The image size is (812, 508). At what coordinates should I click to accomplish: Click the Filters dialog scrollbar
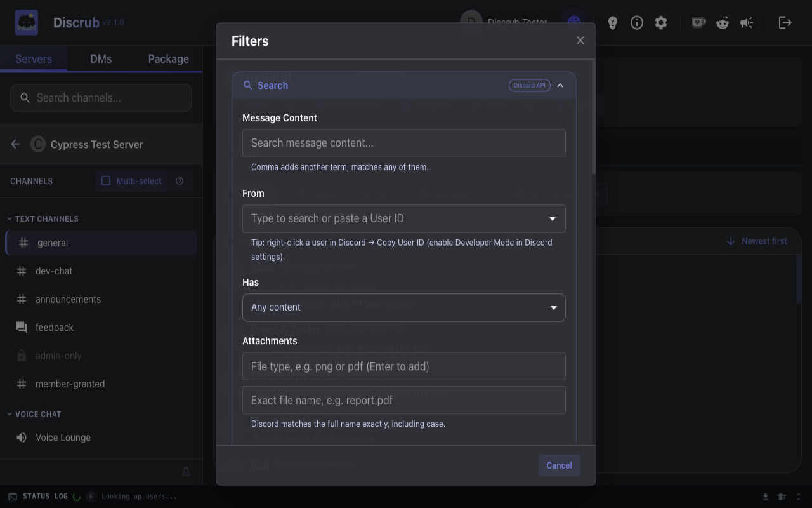pyautogui.click(x=593, y=117)
